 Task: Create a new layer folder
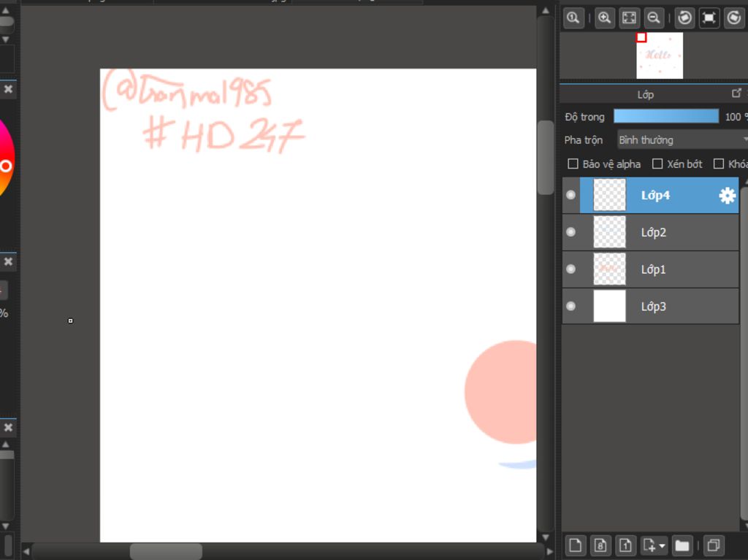pyautogui.click(x=682, y=545)
